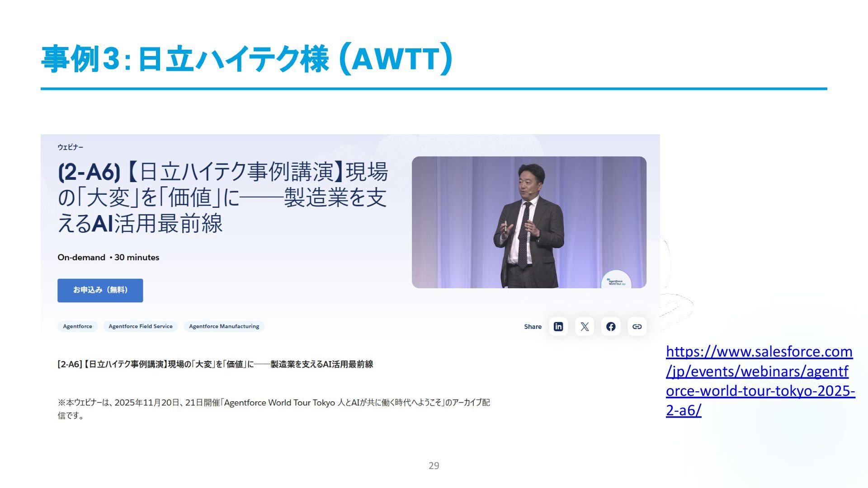Click the Facebook share icon
Viewport: 868px width, 488px height.
(611, 326)
